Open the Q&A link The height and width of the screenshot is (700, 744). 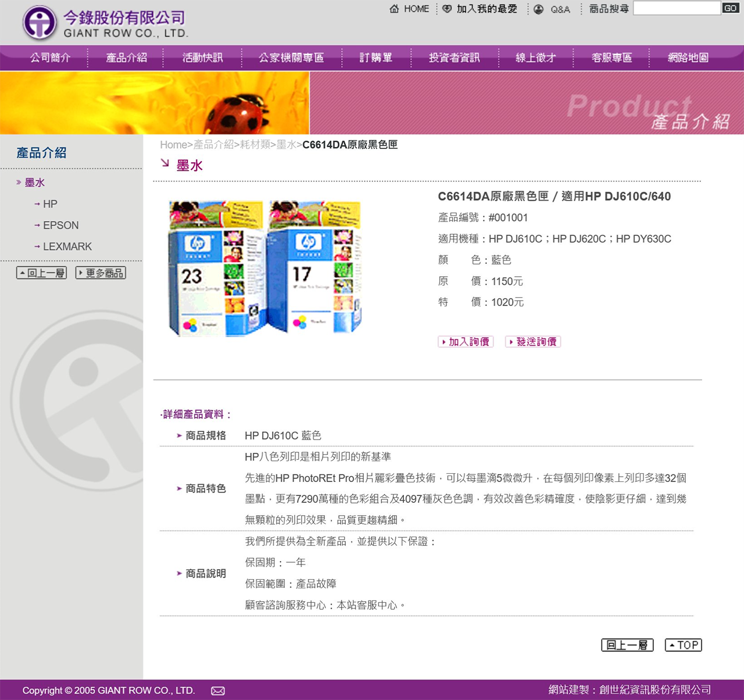tap(560, 9)
